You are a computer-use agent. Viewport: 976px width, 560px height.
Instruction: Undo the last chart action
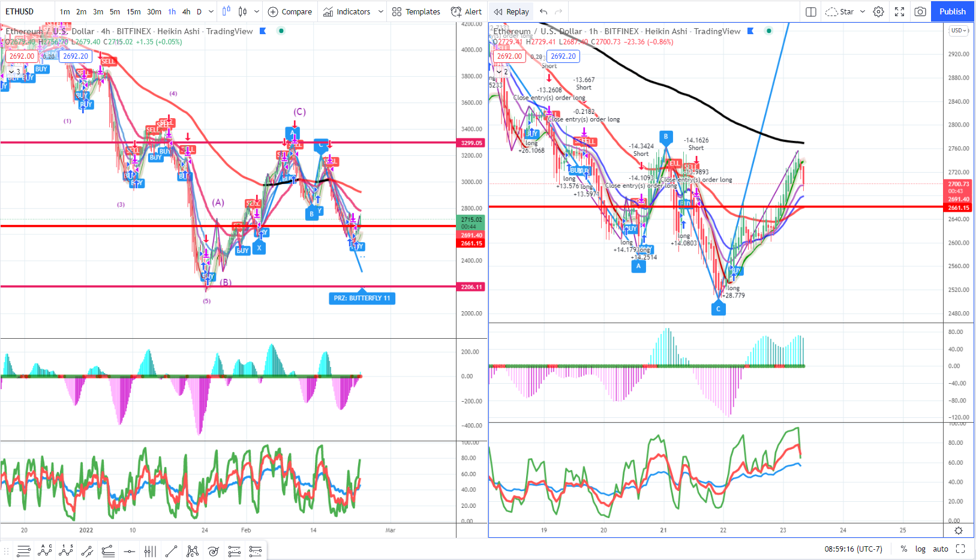543,11
